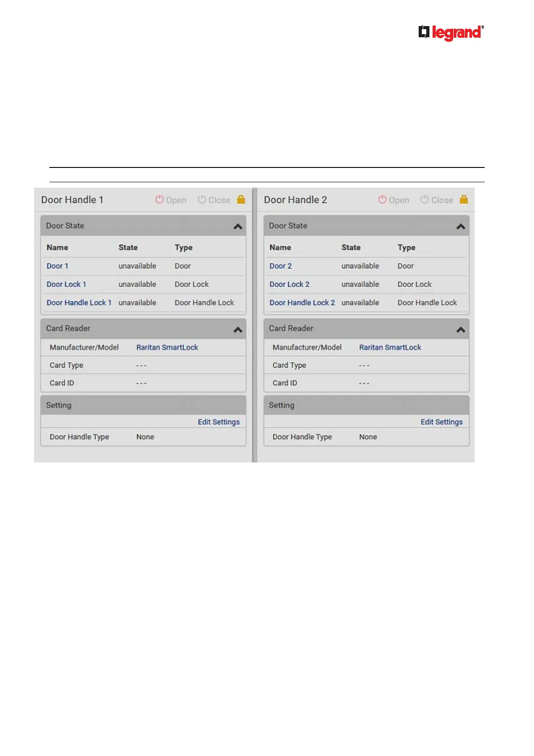Click Door Handle Type None value, Door Handle 2
The height and width of the screenshot is (756, 534).
[368, 437]
